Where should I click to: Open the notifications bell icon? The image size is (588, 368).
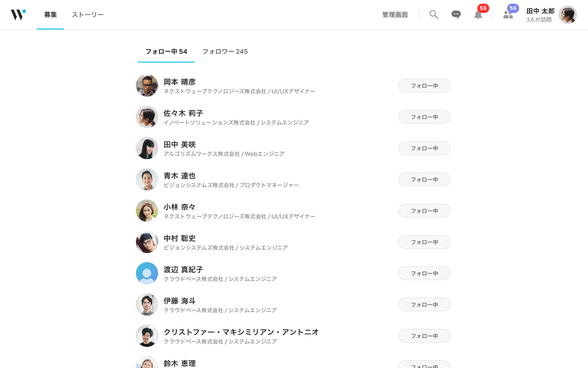(478, 15)
